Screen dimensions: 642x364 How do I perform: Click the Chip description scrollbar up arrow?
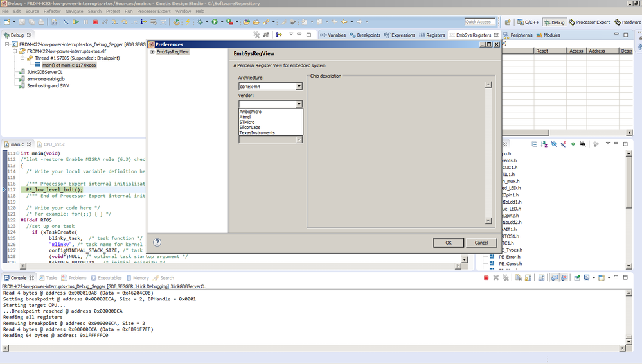click(488, 85)
